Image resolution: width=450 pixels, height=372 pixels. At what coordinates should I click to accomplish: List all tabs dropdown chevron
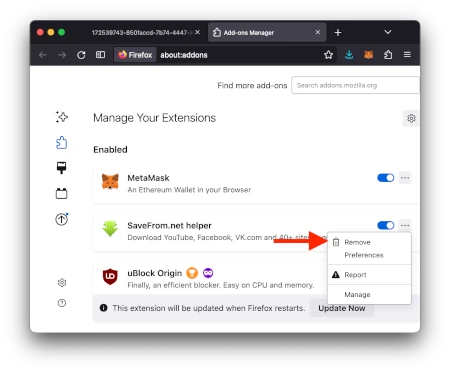(388, 32)
